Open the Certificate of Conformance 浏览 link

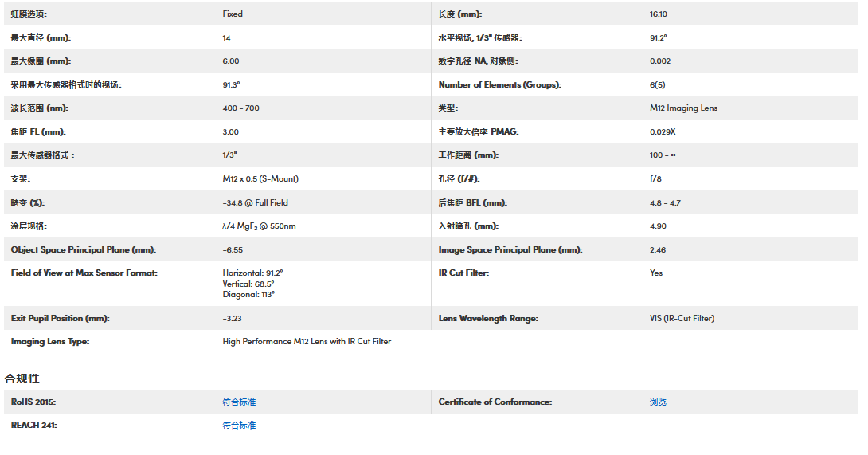pos(658,402)
